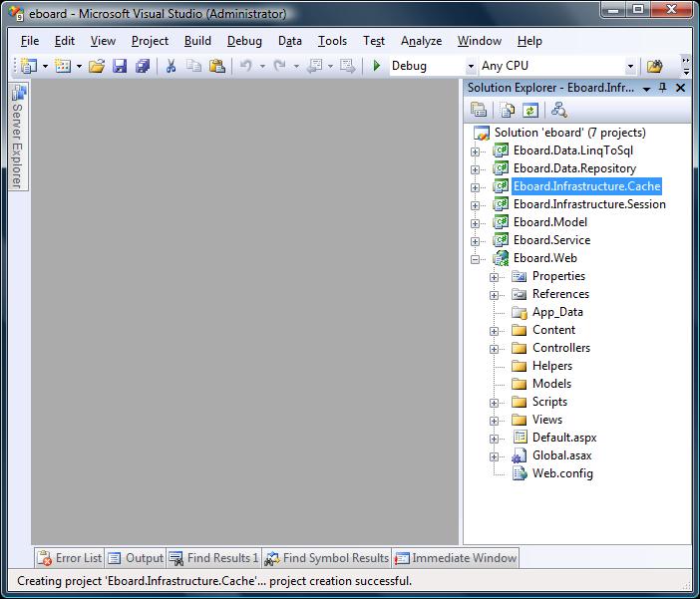Click Refresh icon in Solution Explorer toolbar
The height and width of the screenshot is (599, 700).
tap(530, 110)
